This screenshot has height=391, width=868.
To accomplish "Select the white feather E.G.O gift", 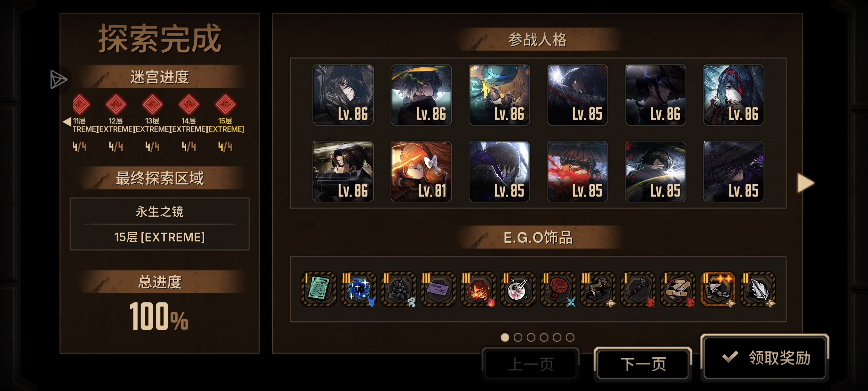I will [758, 289].
